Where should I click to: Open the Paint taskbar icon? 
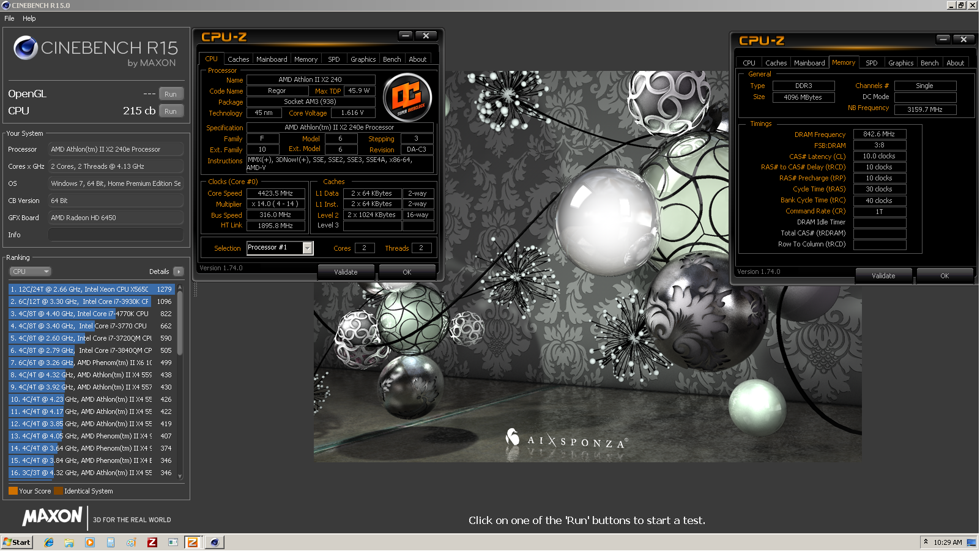pos(132,542)
